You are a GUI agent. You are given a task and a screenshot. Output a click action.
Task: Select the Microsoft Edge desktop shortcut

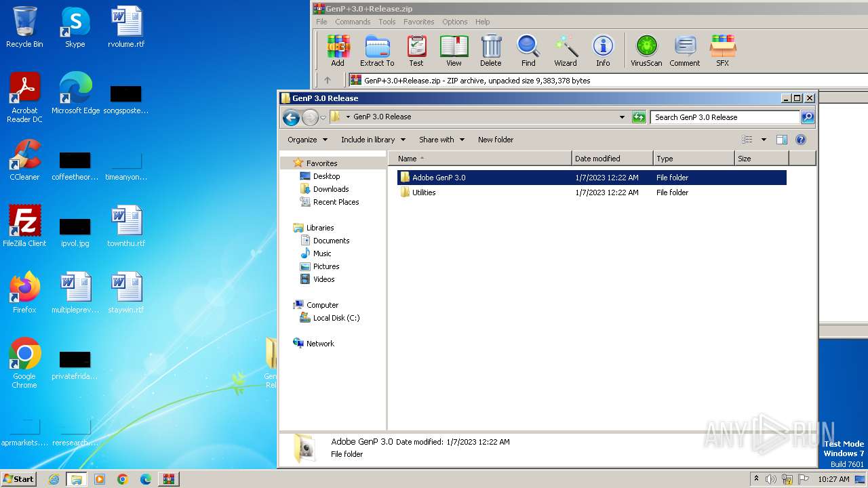tap(75, 94)
